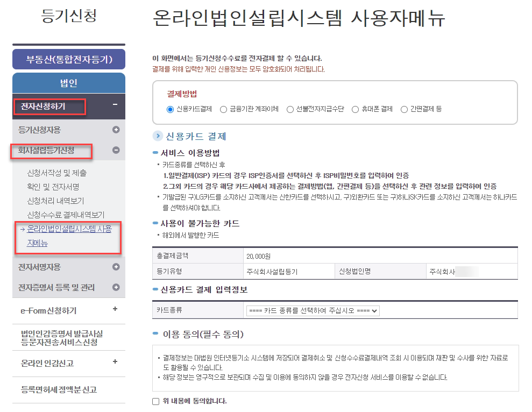Expand 등기신청자용 with its plus icon
This screenshot has height=412, width=532.
tap(116, 130)
